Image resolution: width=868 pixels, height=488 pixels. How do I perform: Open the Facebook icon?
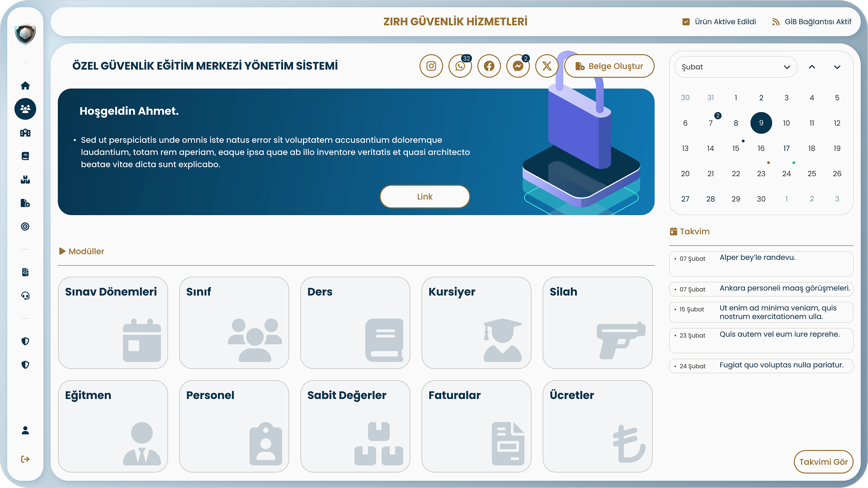click(x=489, y=66)
